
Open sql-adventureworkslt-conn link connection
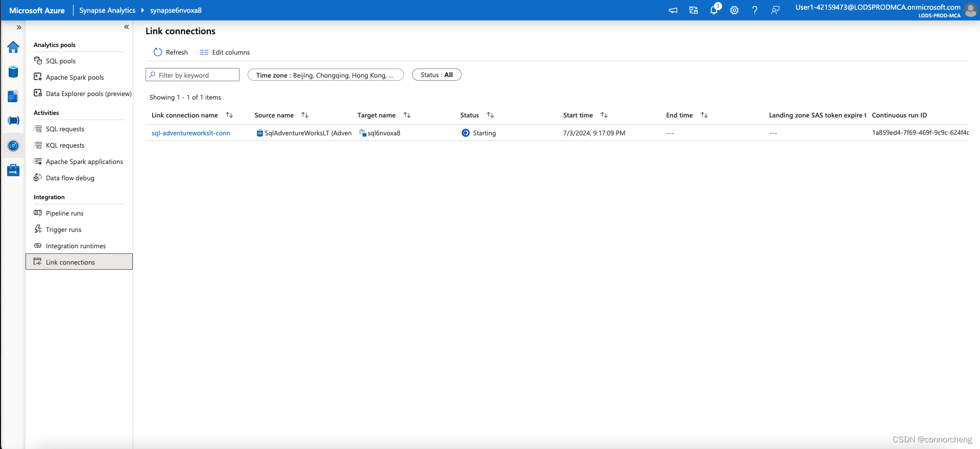point(190,133)
